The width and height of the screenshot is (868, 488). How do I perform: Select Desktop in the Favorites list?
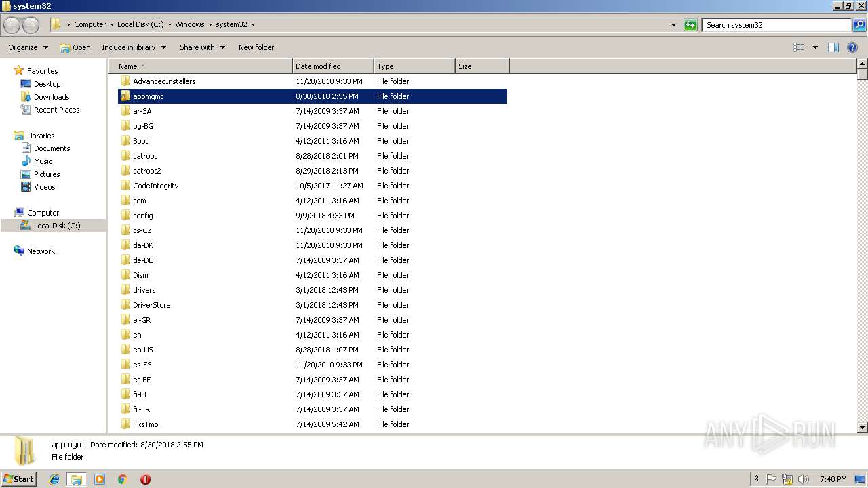tap(47, 84)
